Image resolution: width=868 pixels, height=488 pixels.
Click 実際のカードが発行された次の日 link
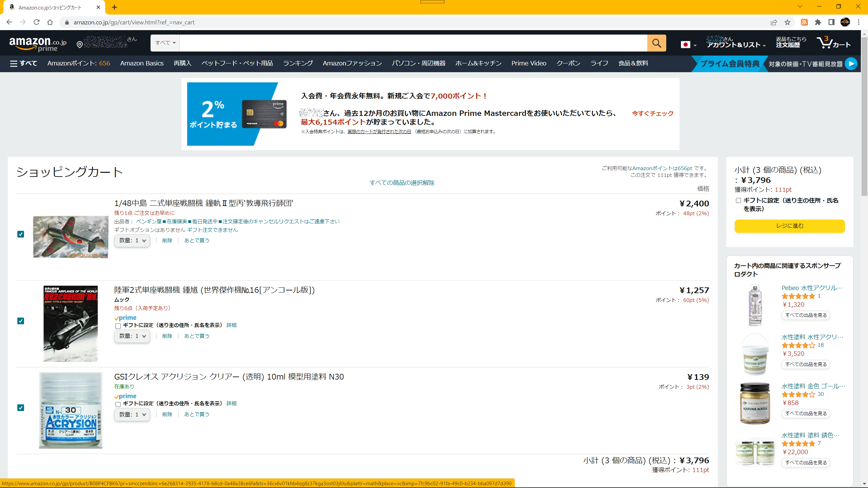click(379, 132)
